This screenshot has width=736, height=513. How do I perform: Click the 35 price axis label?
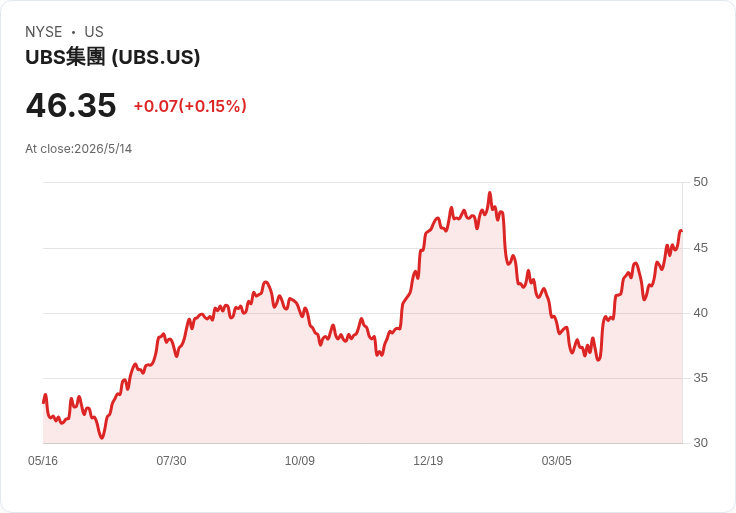click(700, 378)
